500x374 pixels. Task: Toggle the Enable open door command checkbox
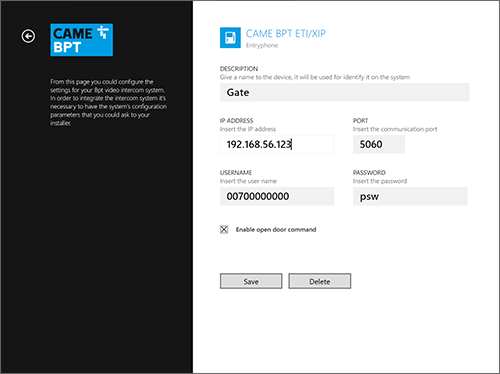(224, 229)
